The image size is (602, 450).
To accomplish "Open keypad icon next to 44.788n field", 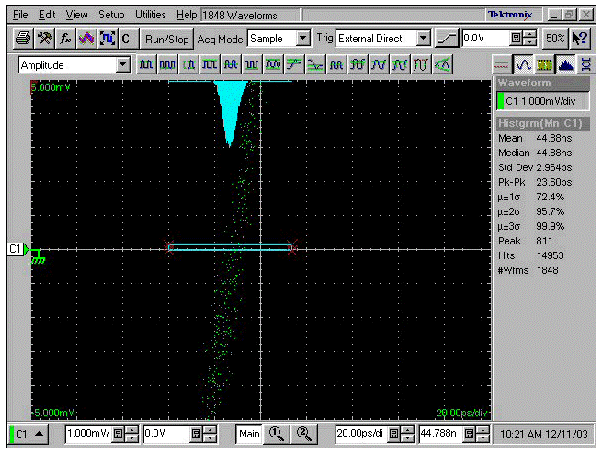I will 469,434.
